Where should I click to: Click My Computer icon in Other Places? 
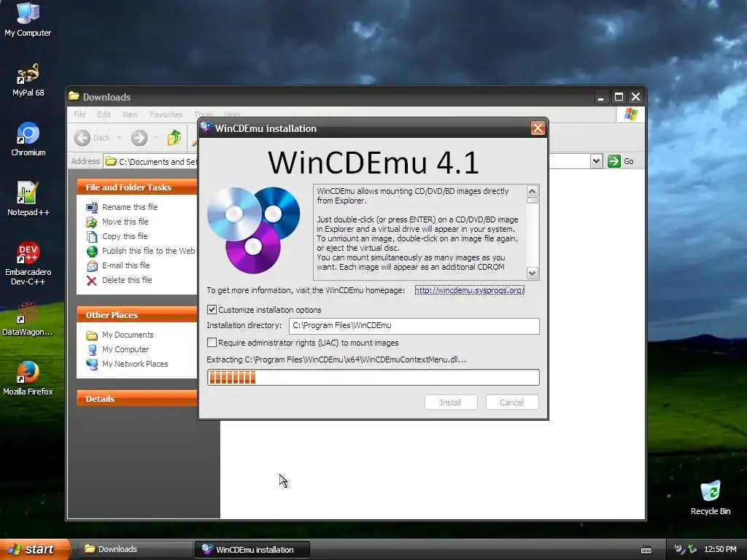pyautogui.click(x=91, y=349)
